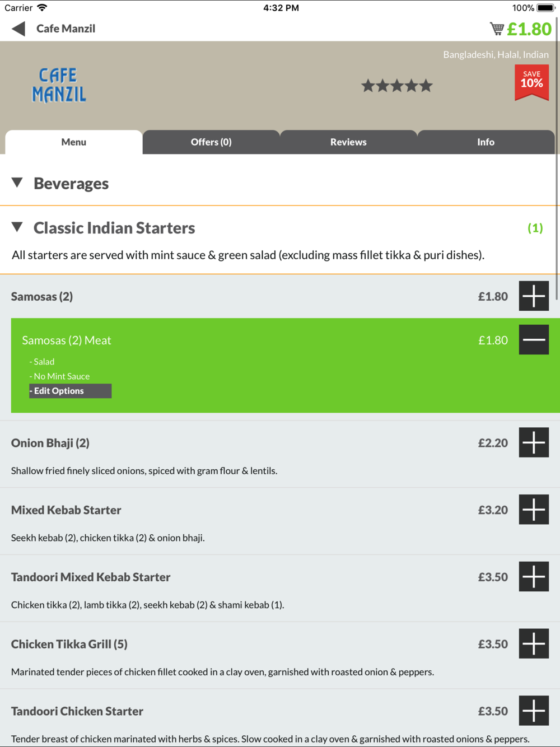Remove Samosas (2) Meat with minus icon
560x747 pixels.
[x=534, y=340]
